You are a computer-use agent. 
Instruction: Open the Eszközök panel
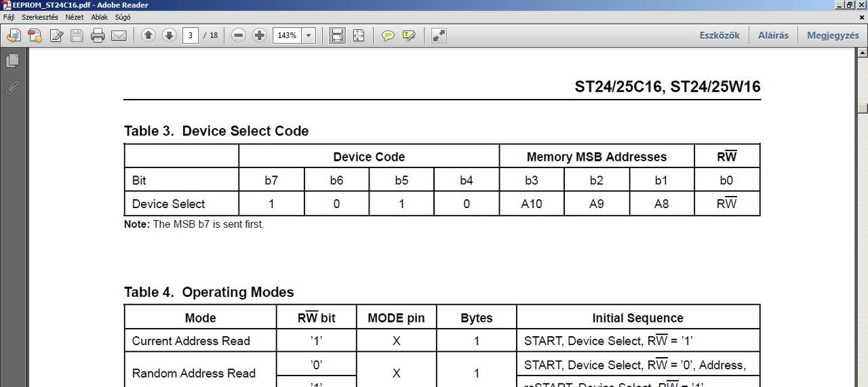point(719,35)
